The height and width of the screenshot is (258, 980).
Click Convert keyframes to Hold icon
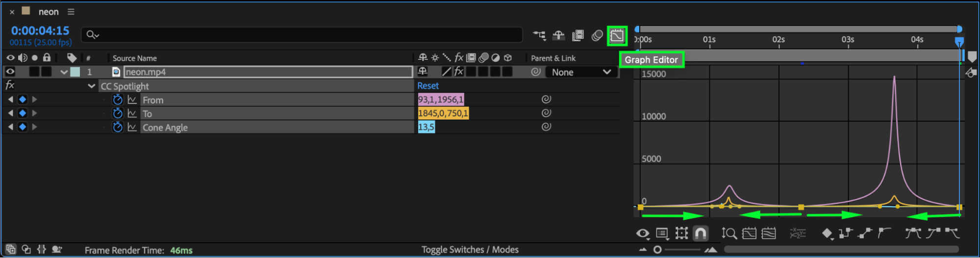pos(846,233)
